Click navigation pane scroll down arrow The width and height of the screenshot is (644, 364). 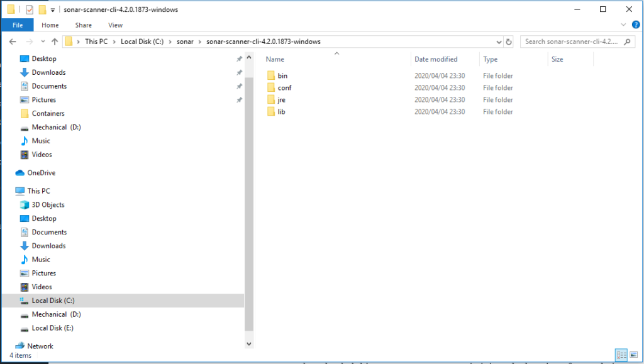pyautogui.click(x=249, y=344)
